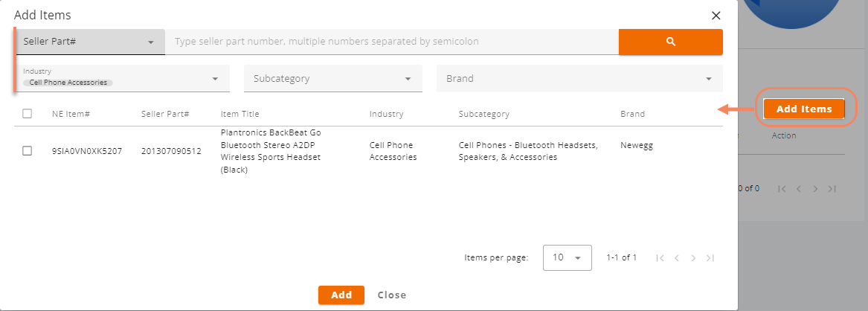Click background table's last page arrow
The height and width of the screenshot is (311, 868).
click(832, 189)
